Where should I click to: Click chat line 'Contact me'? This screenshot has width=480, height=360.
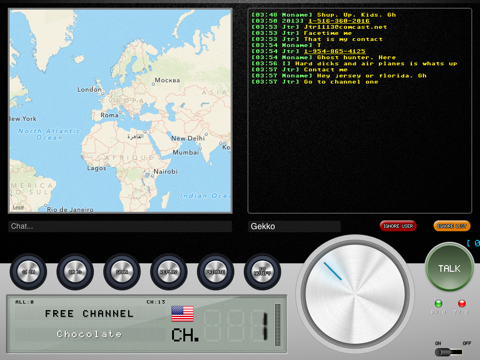point(325,69)
